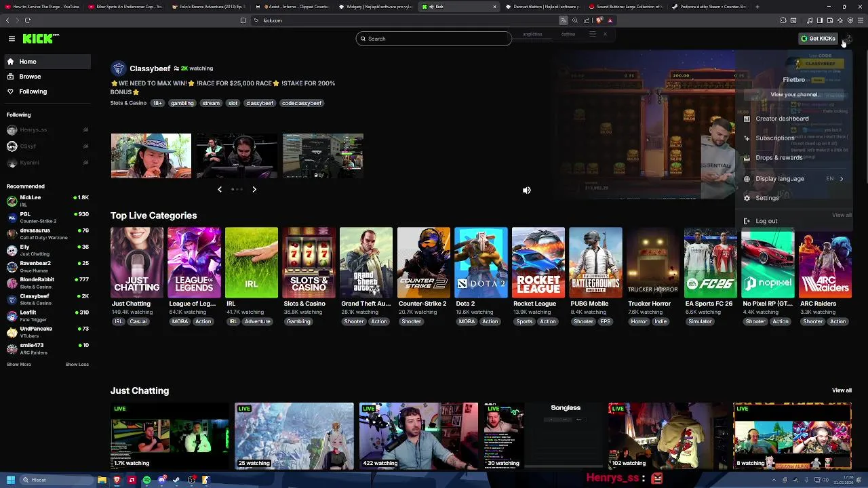Switch to the JoJo's Bizarre Adventure tab
868x488 pixels.
(209, 7)
